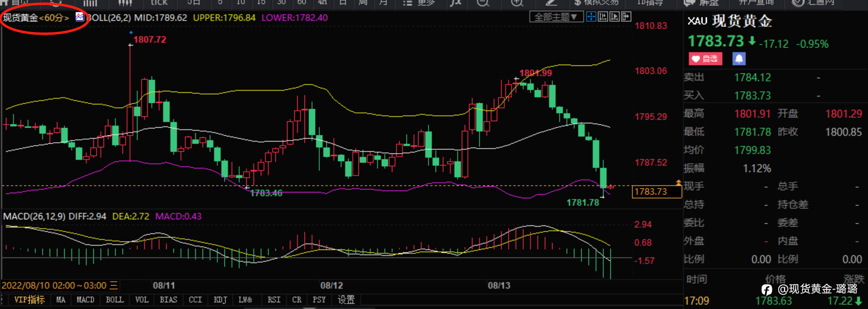Click the large 1783.73 quote price
The width and height of the screenshot is (868, 309).
pyautogui.click(x=716, y=41)
